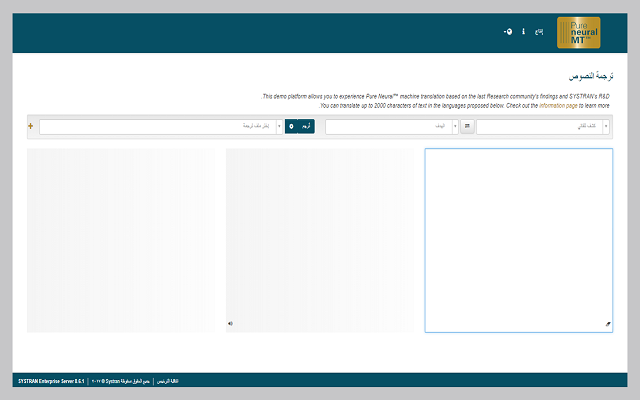
Task: Swap source and target languages
Action: (467, 127)
